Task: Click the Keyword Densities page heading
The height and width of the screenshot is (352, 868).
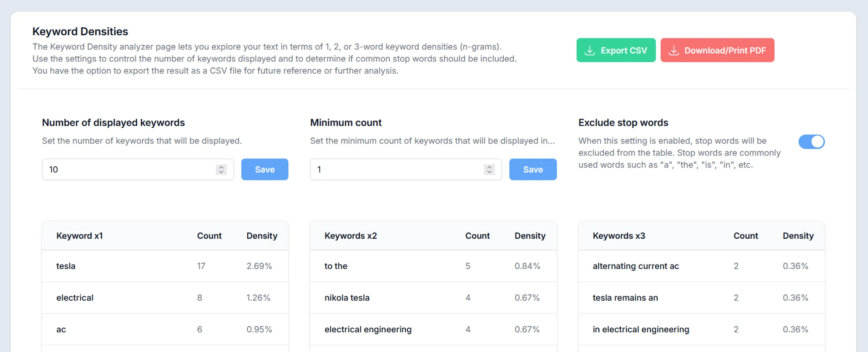Action: [80, 31]
